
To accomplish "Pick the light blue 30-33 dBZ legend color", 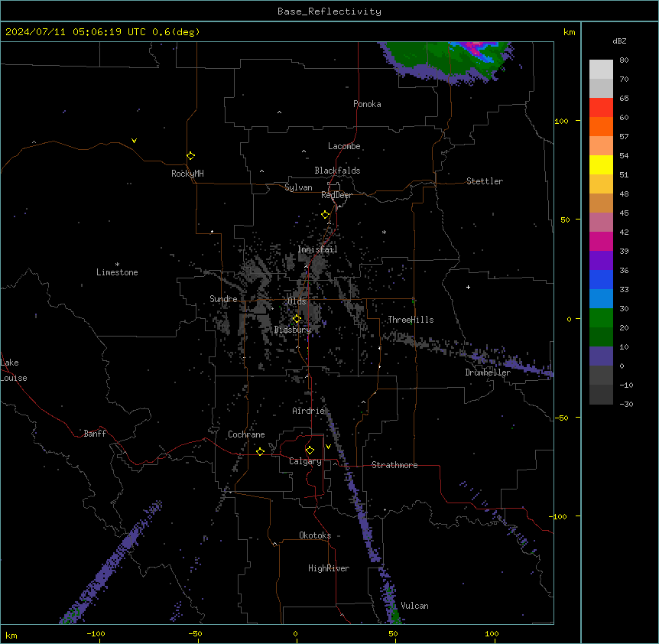I will 601,299.
